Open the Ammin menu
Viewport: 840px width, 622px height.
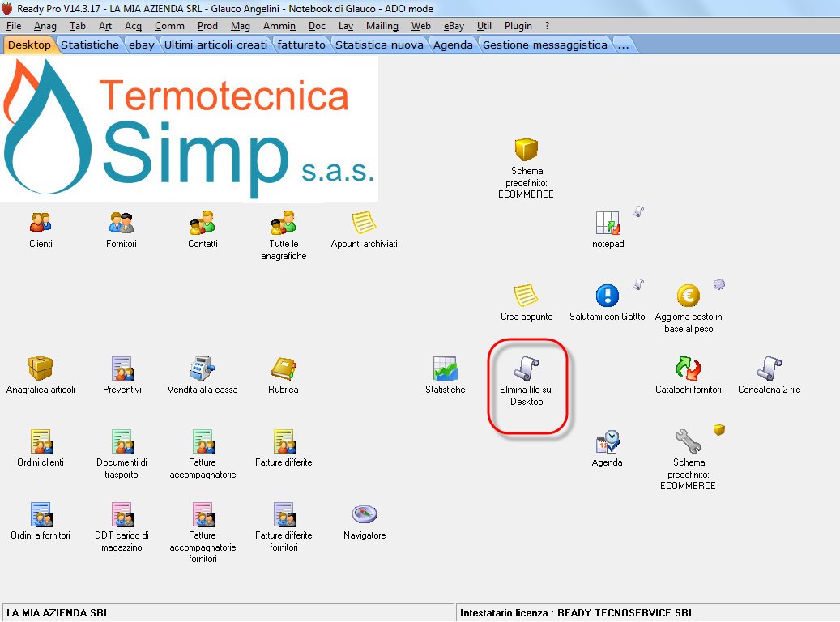pyautogui.click(x=279, y=26)
